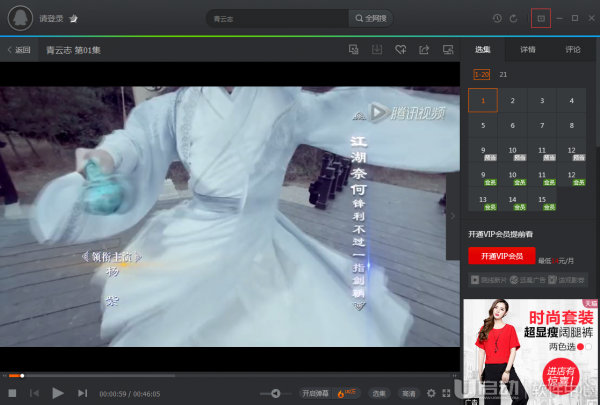Click the share arrow icon
This screenshot has width=600, height=405.
click(424, 49)
